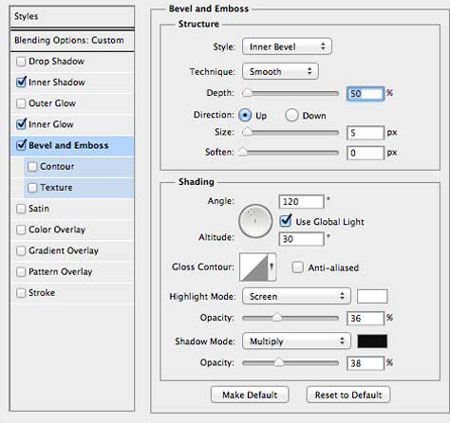Click the black shadow color swatch

coord(372,341)
